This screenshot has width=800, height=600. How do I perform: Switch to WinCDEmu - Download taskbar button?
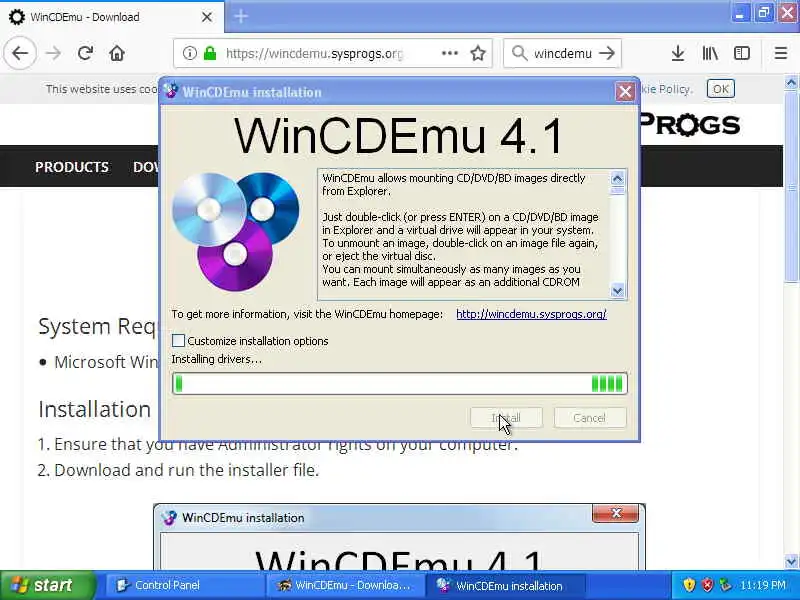pos(345,585)
